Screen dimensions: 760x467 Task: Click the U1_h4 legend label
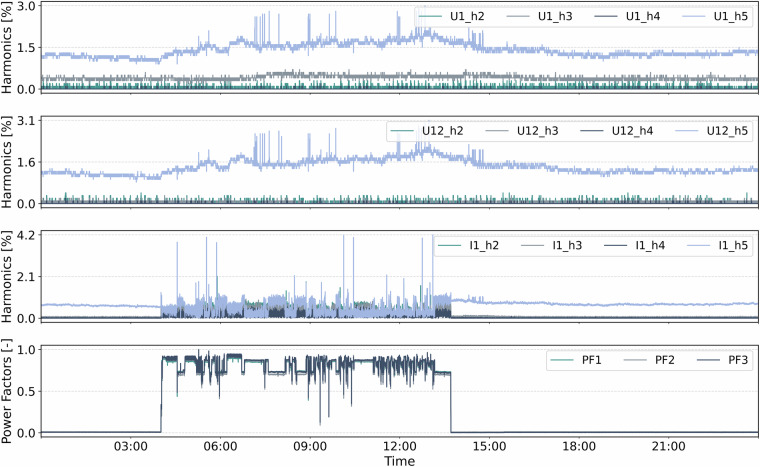pos(643,16)
